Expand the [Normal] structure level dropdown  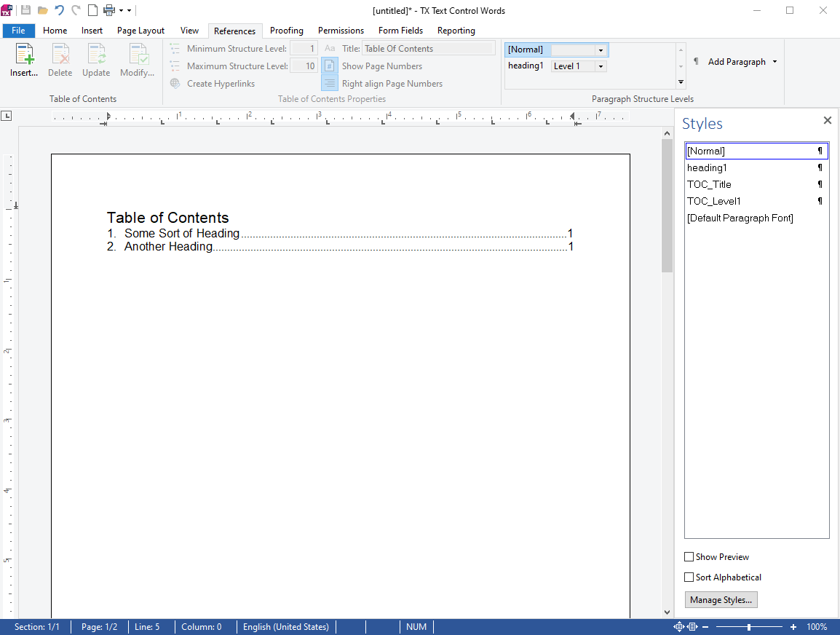[x=601, y=50]
